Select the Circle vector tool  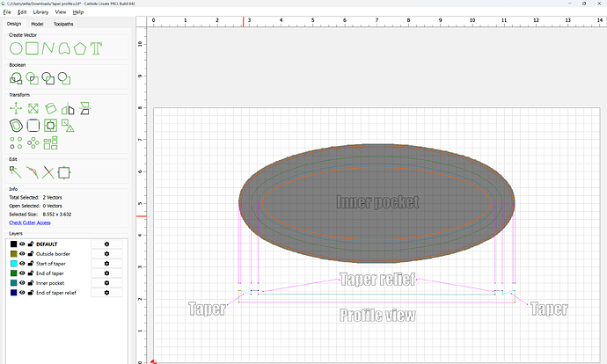(x=15, y=47)
